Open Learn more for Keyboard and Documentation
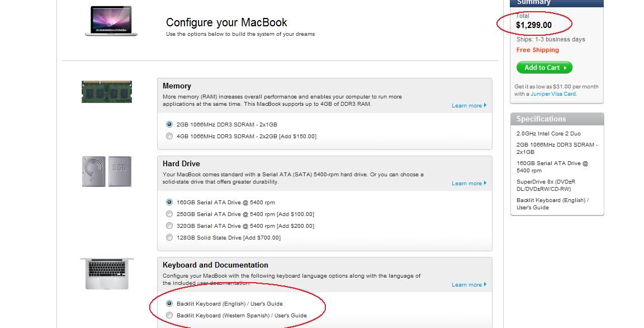The image size is (644, 328). [468, 284]
